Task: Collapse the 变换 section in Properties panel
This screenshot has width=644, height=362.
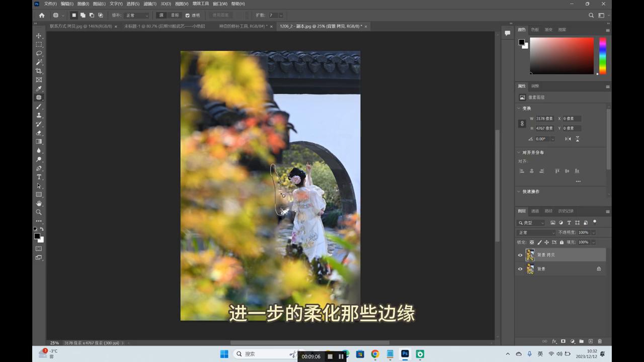Action: tap(519, 108)
